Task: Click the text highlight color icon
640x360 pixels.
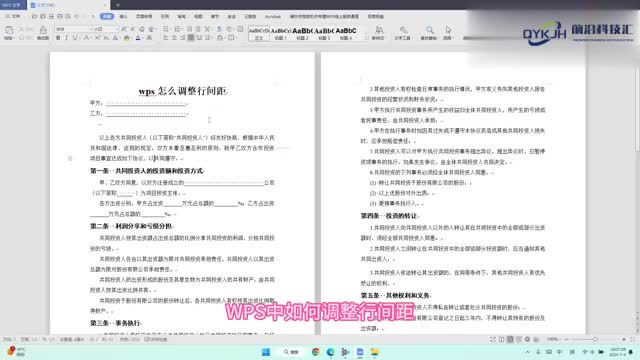Action: point(127,38)
